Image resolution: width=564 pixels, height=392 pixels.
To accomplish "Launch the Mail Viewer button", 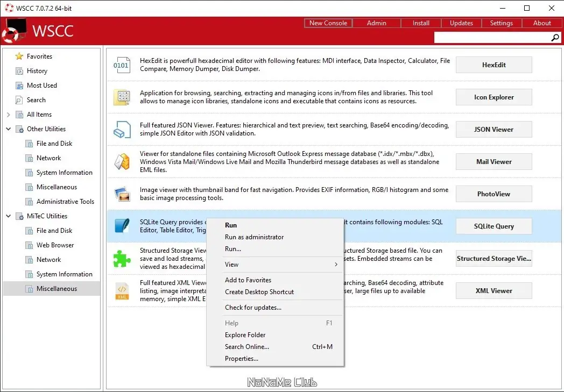I will tap(494, 162).
